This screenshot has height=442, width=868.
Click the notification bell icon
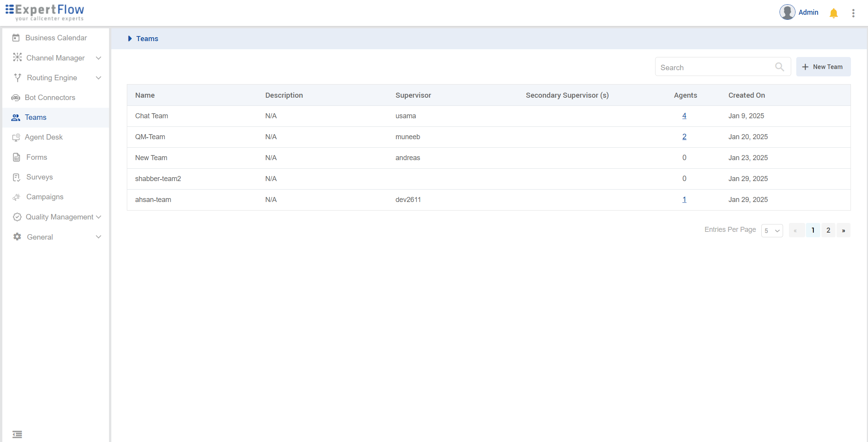coord(833,13)
